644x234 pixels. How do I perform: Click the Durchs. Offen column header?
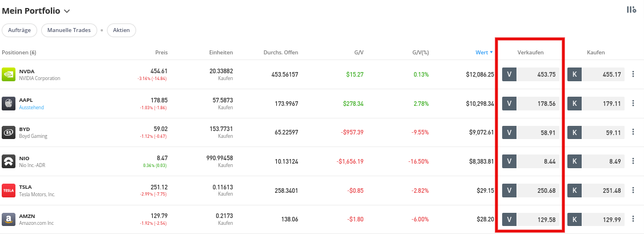[281, 53]
